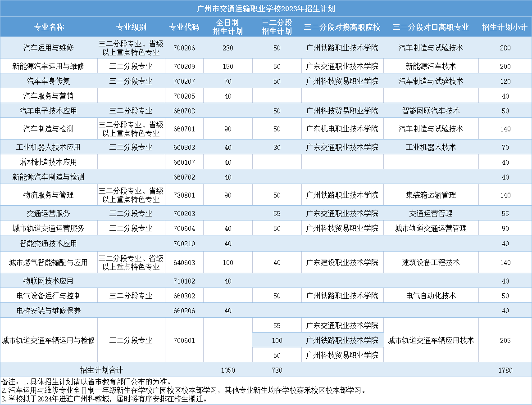Click the 城市轨道交通车辆运用与检修 major cell
The width and height of the screenshot is (532, 405).
(x=49, y=340)
